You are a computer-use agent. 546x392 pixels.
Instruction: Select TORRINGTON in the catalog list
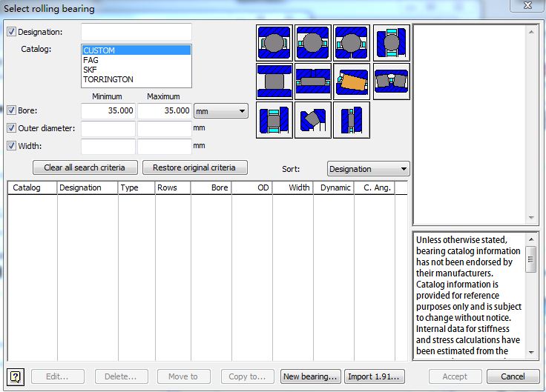[x=136, y=79]
